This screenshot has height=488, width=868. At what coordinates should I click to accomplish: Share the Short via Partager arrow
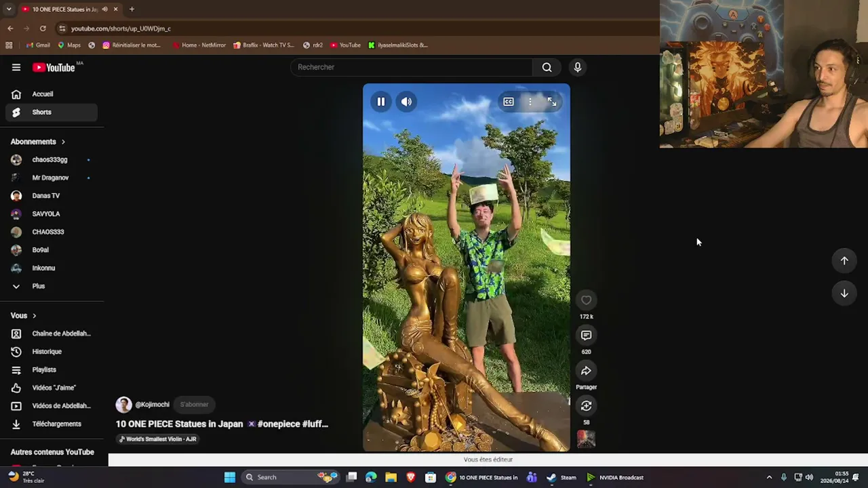coord(586,371)
